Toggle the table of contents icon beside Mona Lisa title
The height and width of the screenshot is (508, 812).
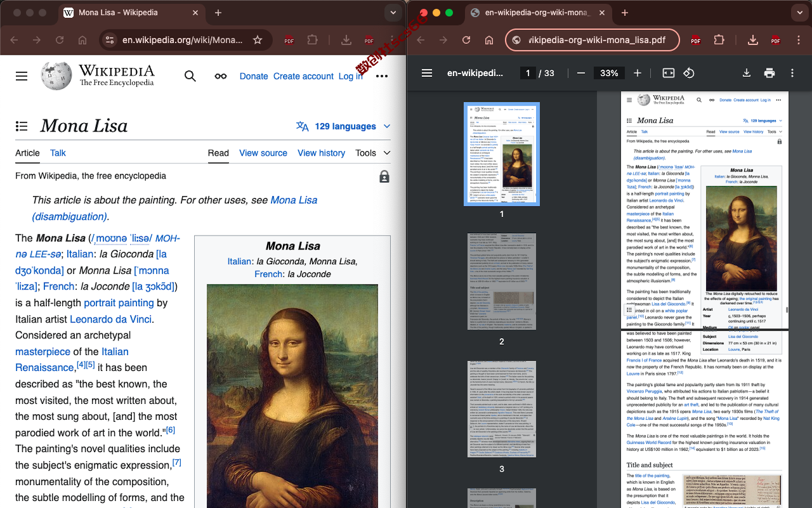coord(22,126)
